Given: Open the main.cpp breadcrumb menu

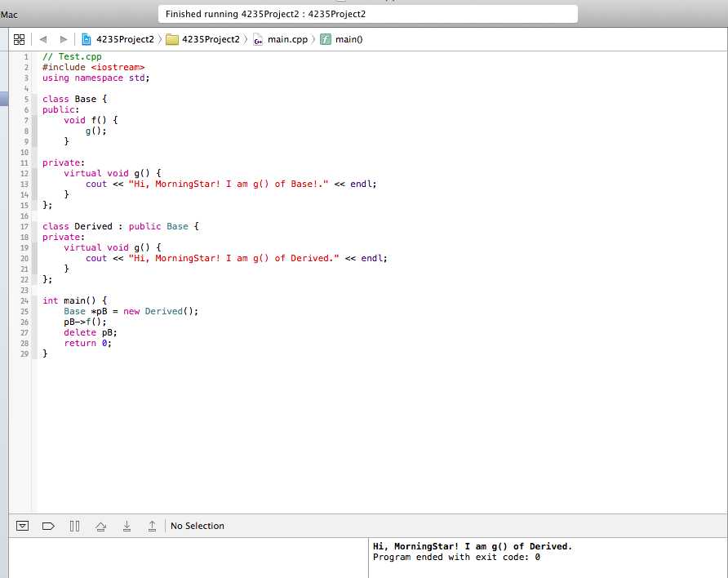Looking at the screenshot, I should tap(287, 39).
